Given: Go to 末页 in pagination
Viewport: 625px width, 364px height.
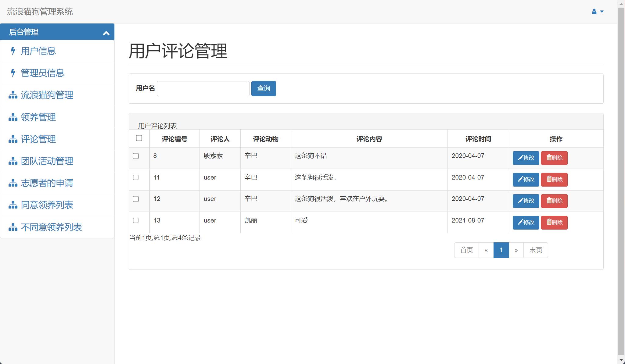Looking at the screenshot, I should [536, 250].
